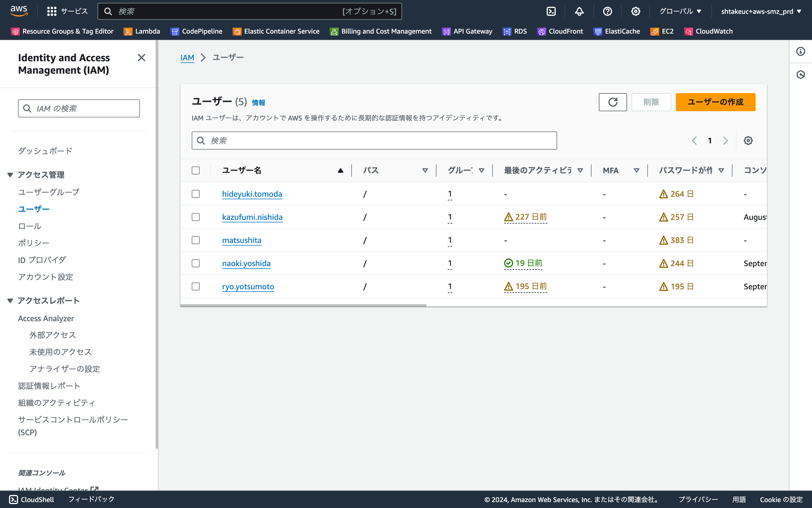Open CloudShell in the footer

pos(32,500)
